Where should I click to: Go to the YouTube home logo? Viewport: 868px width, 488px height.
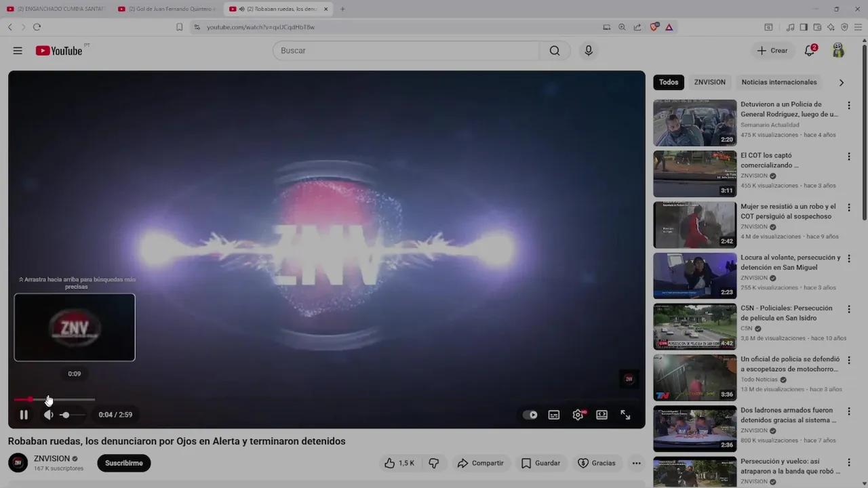click(x=59, y=51)
